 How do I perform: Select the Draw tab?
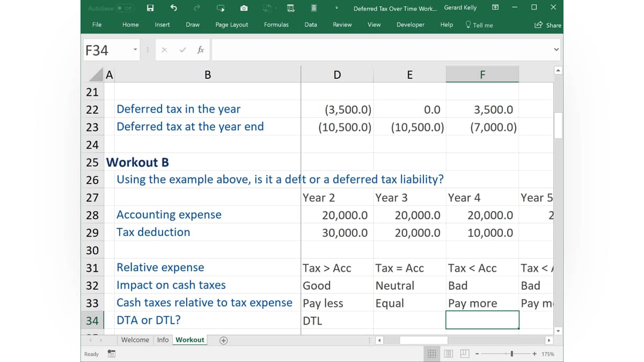tap(193, 25)
